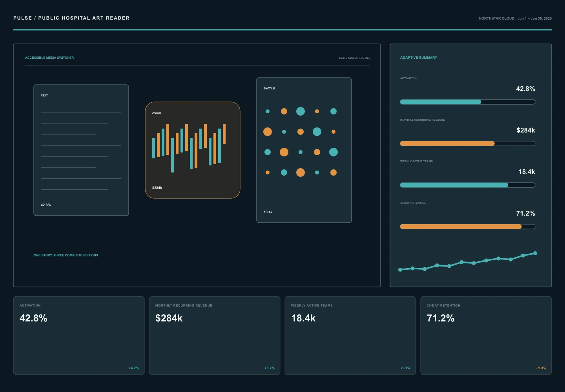565x392 pixels.
Task: Open the Activation 42.8% KPI tile
Action: [x=79, y=336]
